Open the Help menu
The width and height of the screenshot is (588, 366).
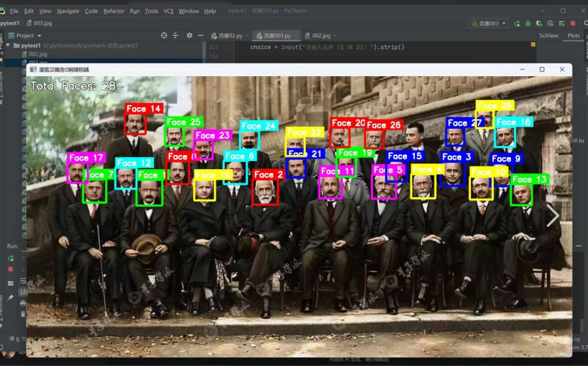(x=210, y=11)
